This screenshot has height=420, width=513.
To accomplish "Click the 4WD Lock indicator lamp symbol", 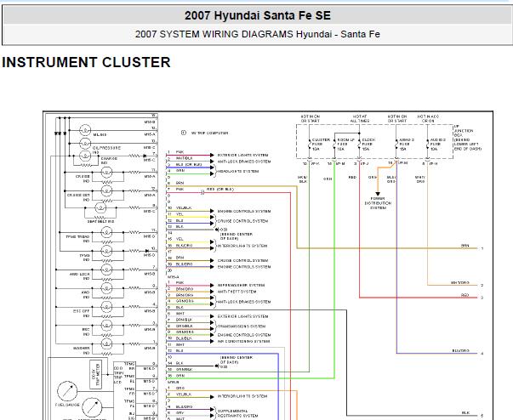I will (106, 270).
